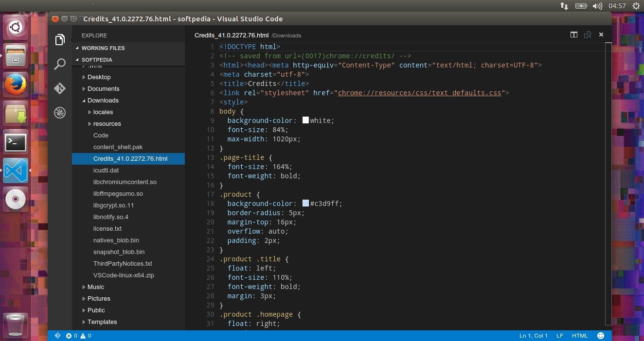Open the Files manager from the dock

pos(16,56)
